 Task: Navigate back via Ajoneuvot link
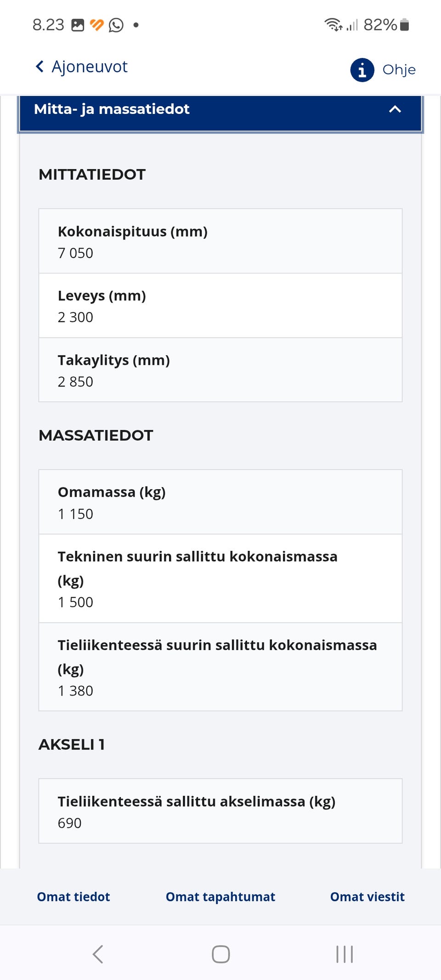click(x=90, y=67)
